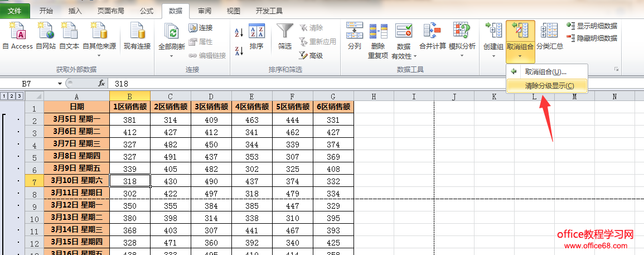
Task: Select Clear Outline 清除分级显示(C)
Action: (x=546, y=86)
